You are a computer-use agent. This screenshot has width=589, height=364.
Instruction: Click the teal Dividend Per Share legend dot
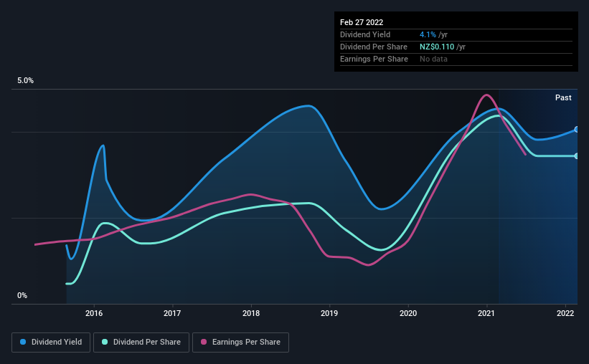tap(105, 342)
